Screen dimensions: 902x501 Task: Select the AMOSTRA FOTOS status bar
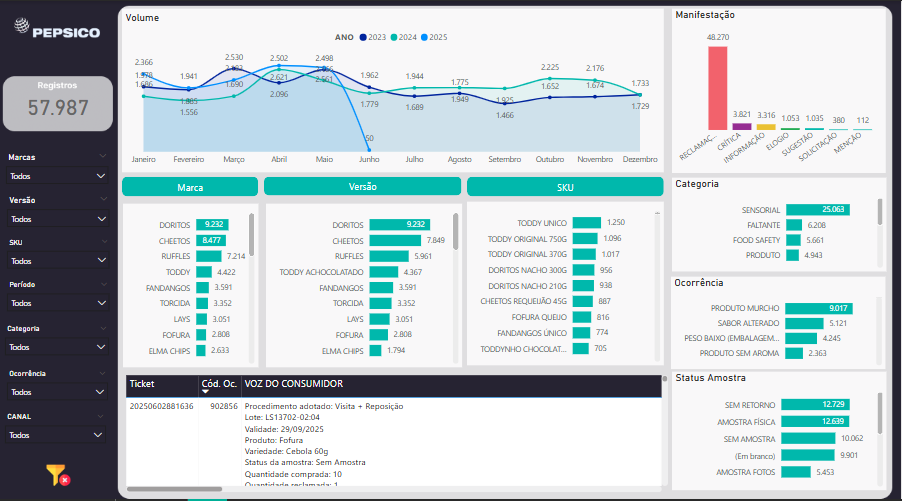[x=796, y=472]
